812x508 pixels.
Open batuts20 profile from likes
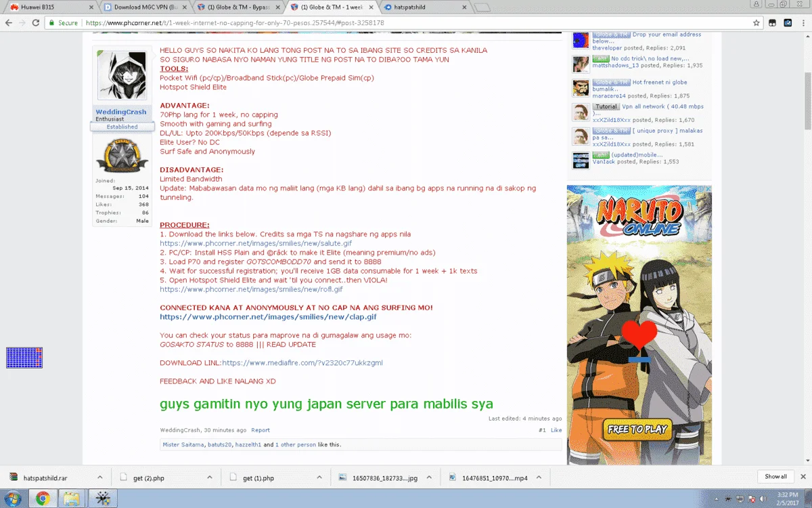(219, 445)
